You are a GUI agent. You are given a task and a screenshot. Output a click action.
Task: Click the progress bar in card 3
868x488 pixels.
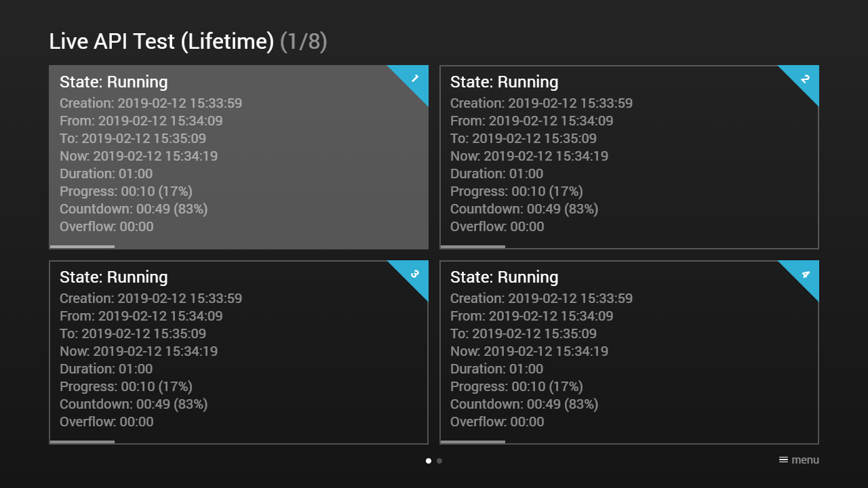coord(82,442)
